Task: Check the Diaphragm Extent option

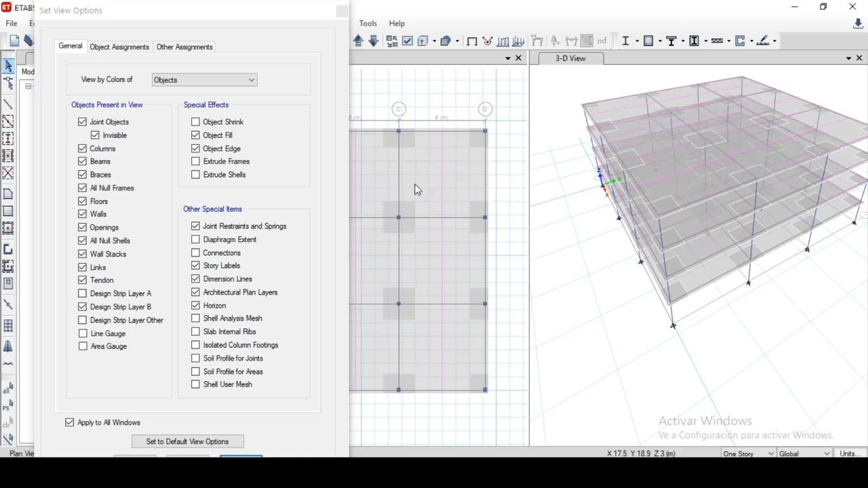Action: point(195,239)
